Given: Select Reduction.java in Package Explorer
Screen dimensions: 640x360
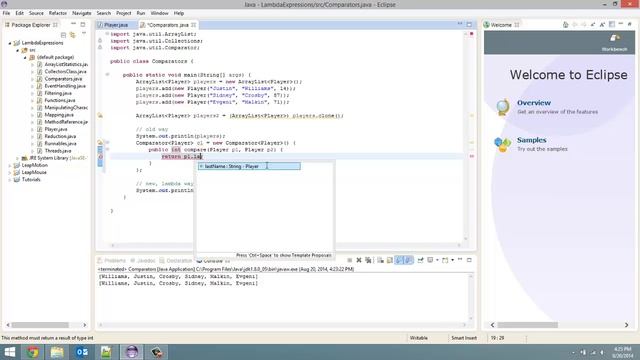Looking at the screenshot, I should point(60,136).
